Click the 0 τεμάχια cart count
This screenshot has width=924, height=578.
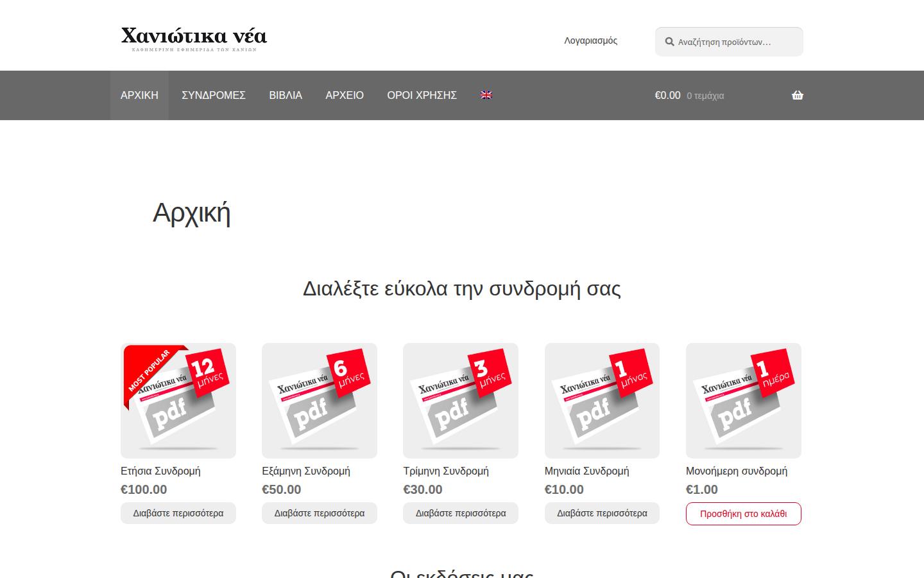705,96
